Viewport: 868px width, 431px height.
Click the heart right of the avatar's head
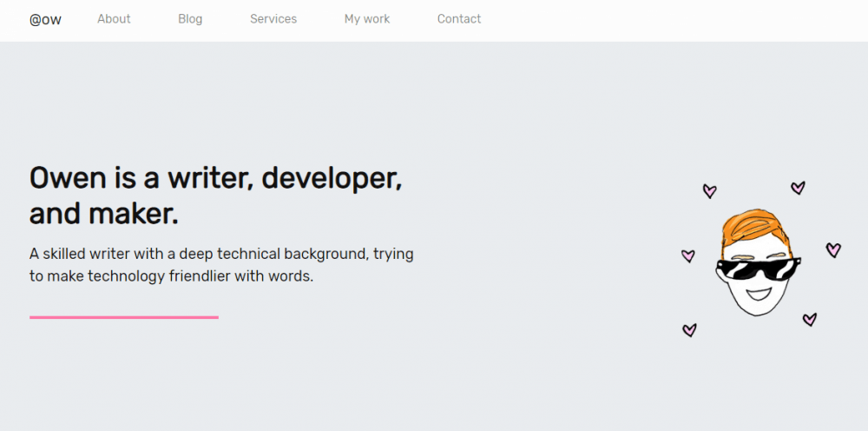tap(832, 250)
